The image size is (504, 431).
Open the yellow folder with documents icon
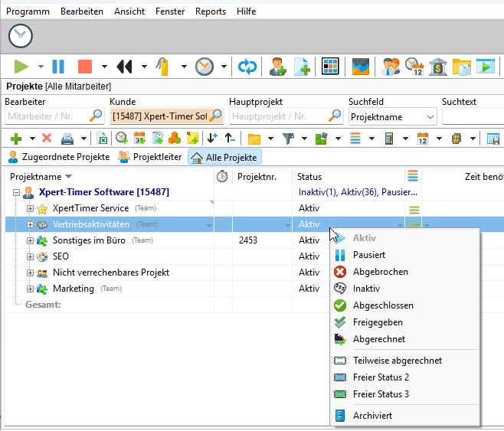pos(462,67)
